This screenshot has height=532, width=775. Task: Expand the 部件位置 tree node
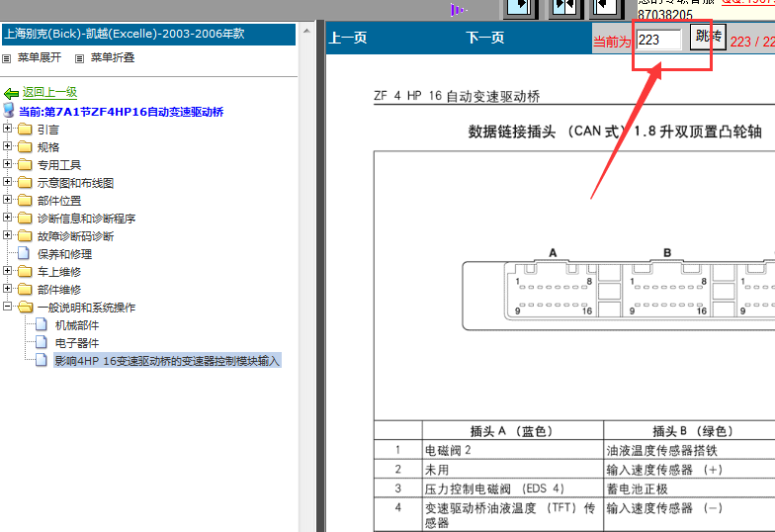coord(7,200)
